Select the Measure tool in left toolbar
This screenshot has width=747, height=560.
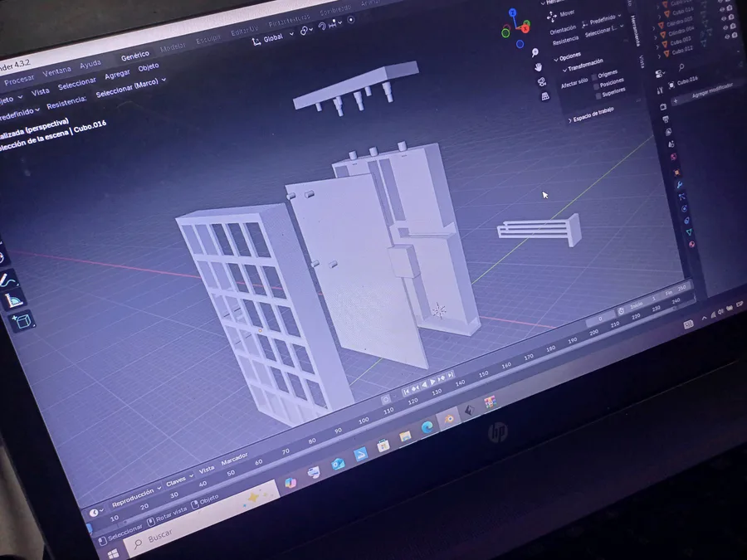[x=12, y=301]
